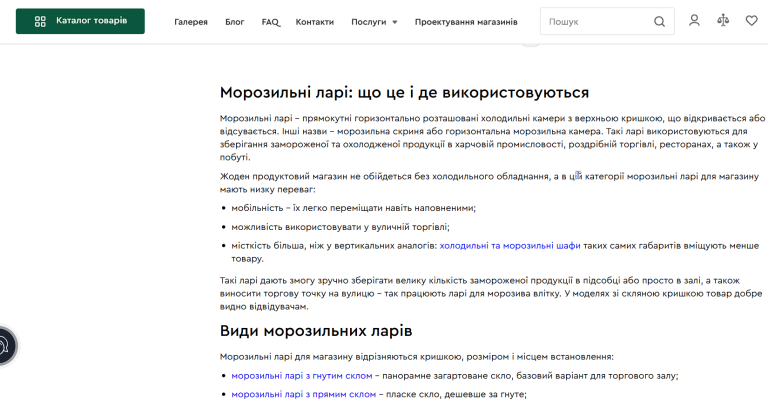Expand the Послуги dropdown menu
Viewport: 768px width, 400px height.
(x=374, y=22)
